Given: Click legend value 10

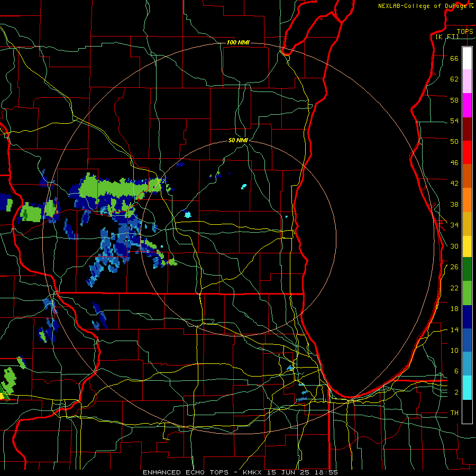Looking at the screenshot, I should coord(454,350).
